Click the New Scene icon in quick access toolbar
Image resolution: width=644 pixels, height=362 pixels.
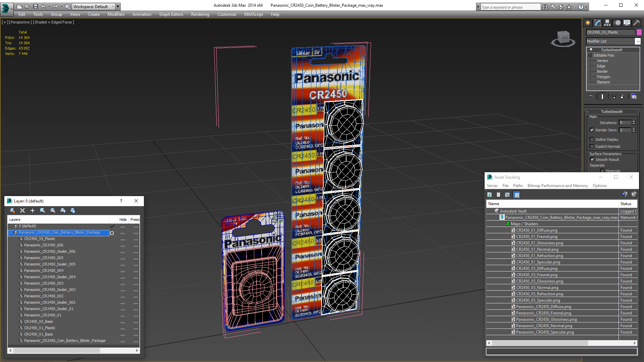19,6
